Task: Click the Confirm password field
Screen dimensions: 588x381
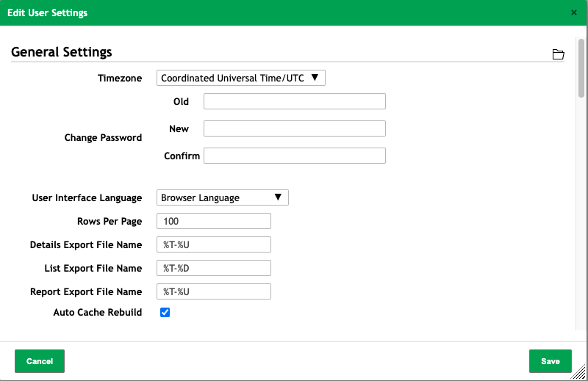Action: tap(295, 156)
